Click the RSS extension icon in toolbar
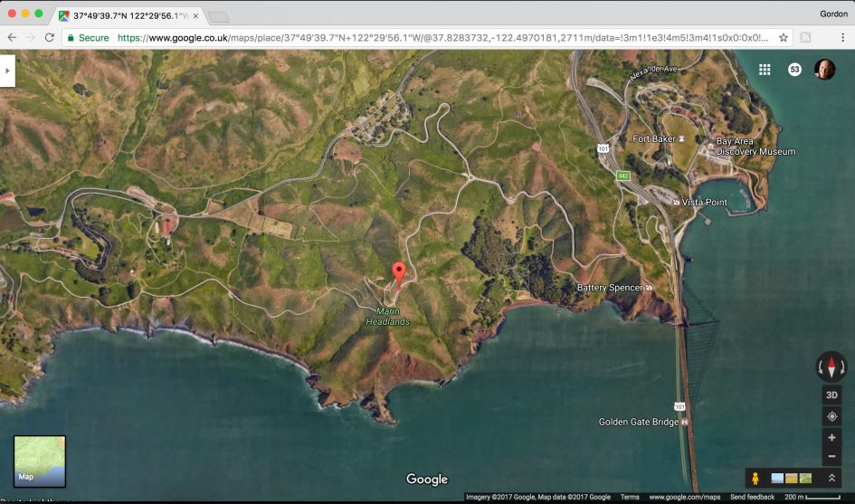The width and height of the screenshot is (855, 504). (805, 38)
